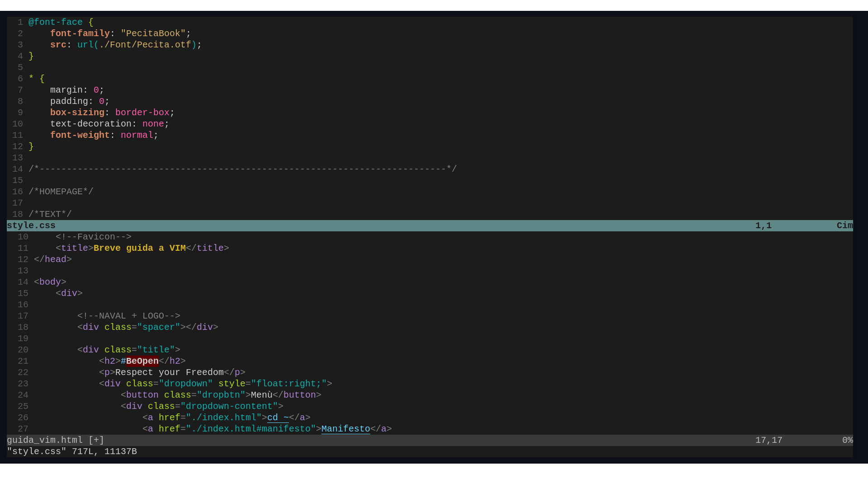Click the url(./Font/Pecita.otf) value
Image resolution: width=868 pixels, height=488 pixels.
[137, 45]
